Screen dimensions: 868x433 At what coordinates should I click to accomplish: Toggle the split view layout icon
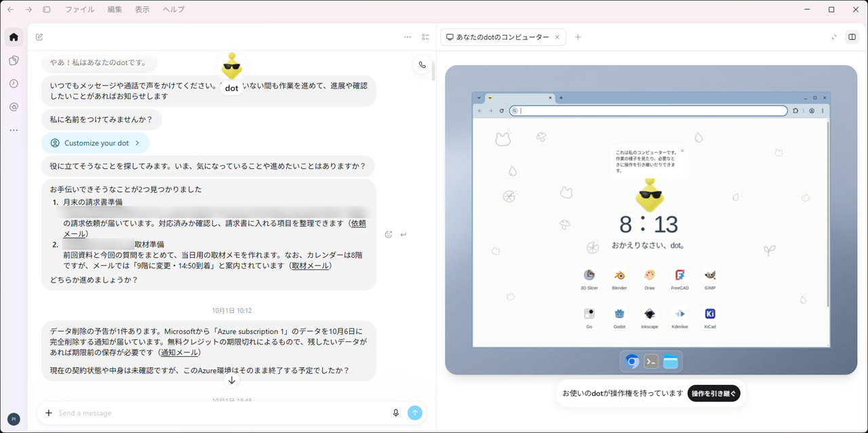point(852,37)
